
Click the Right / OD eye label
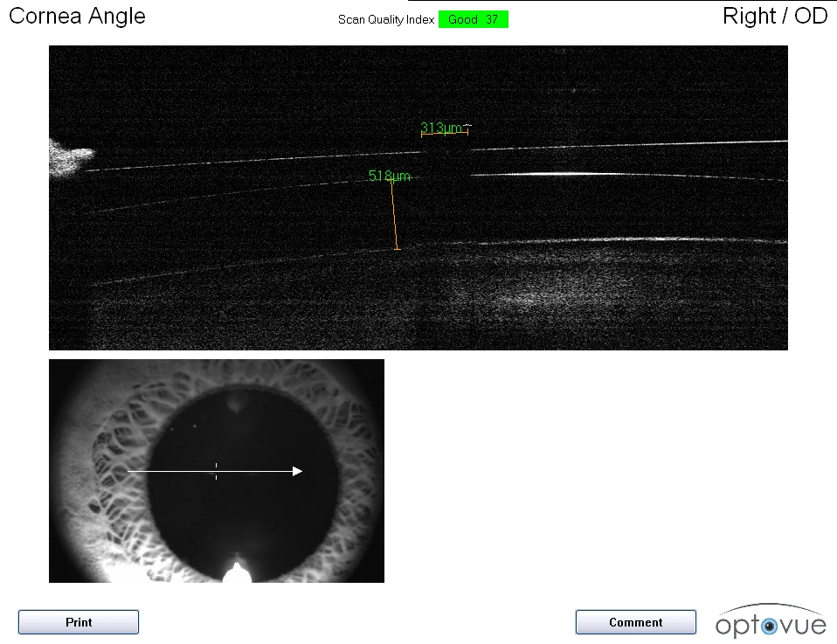click(x=775, y=16)
